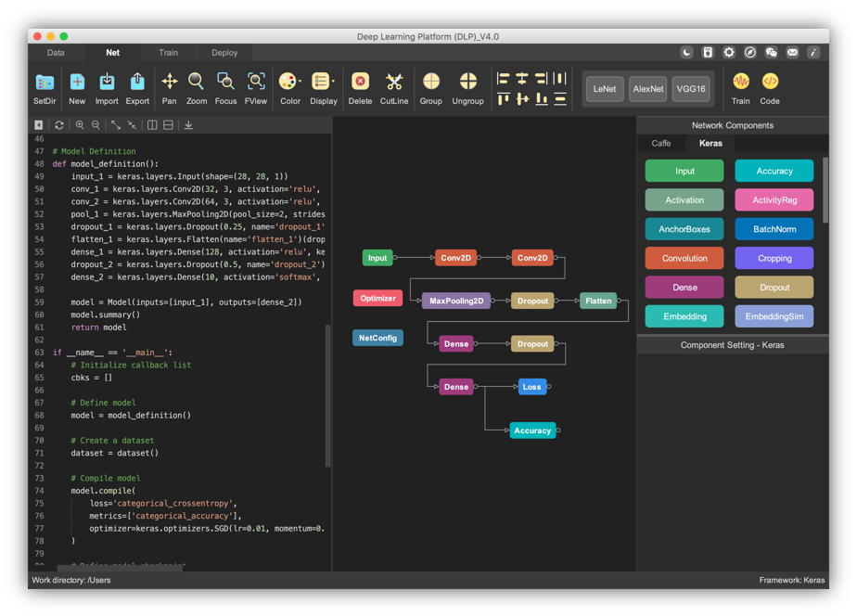Toggle night mode with moon icon
857x616 pixels.
(x=686, y=53)
